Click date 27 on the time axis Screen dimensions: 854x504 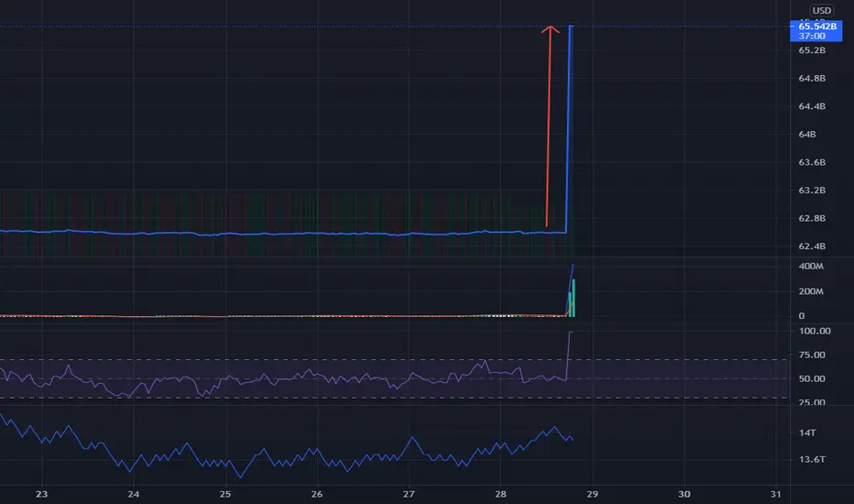coord(409,494)
